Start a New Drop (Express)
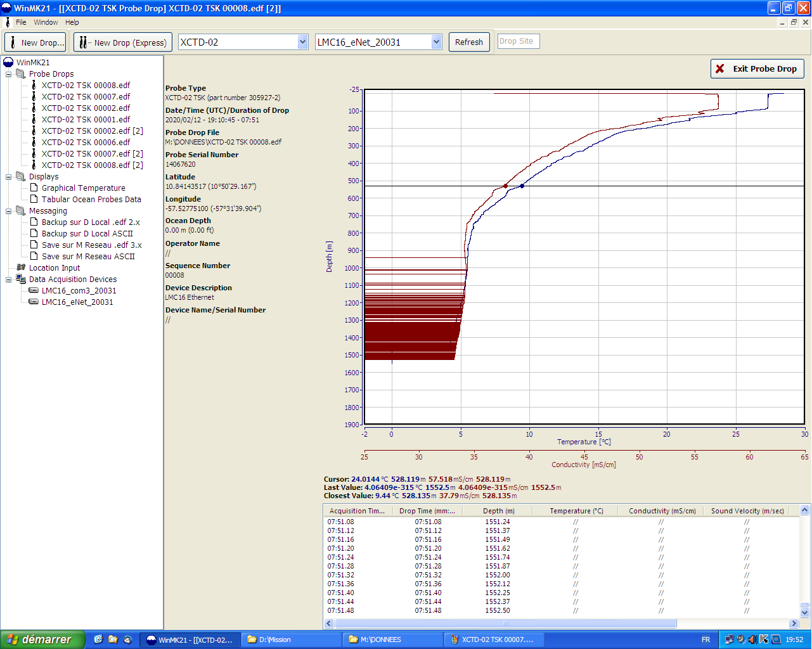Screen dimensions: 812x649 click(123, 42)
